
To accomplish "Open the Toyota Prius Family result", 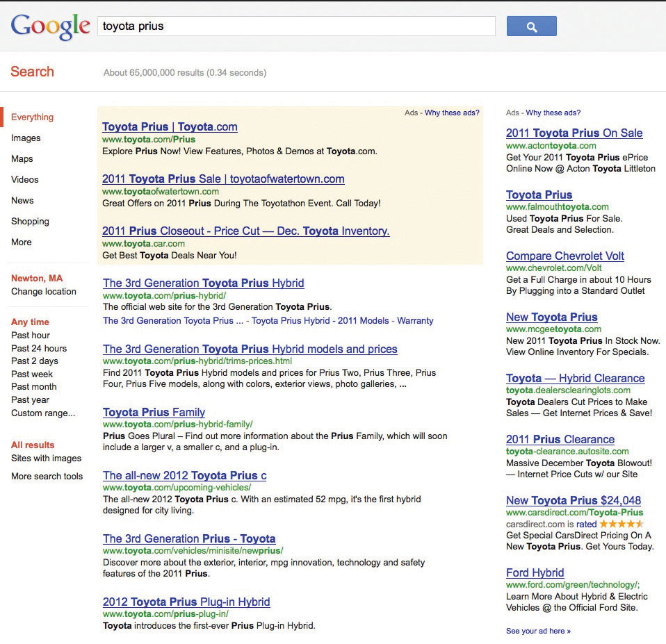I will [154, 413].
